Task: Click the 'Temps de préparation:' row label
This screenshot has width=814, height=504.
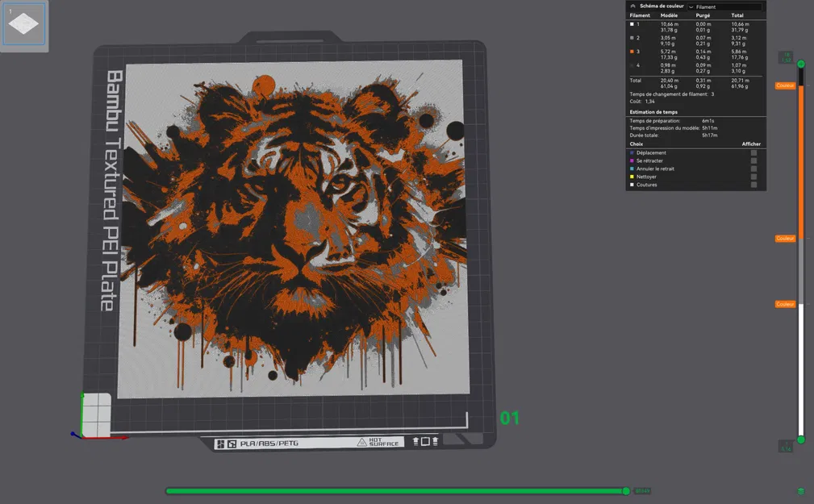Action: (x=654, y=121)
